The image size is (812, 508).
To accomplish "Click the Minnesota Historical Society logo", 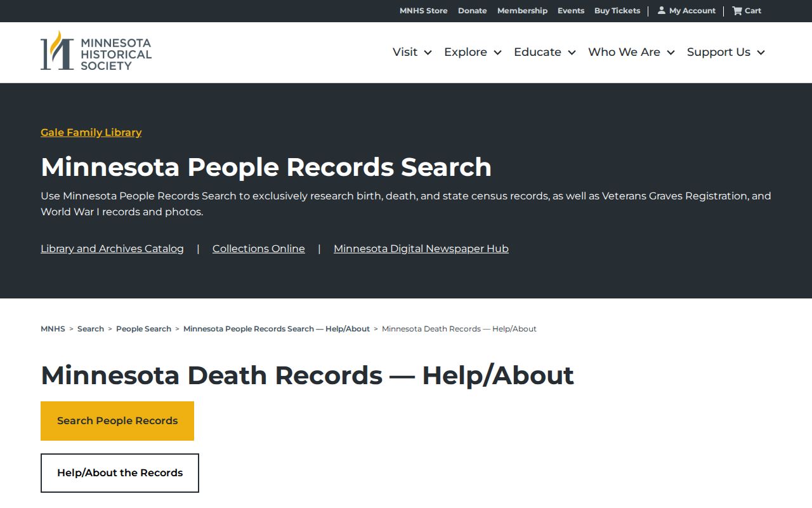I will 96,51.
